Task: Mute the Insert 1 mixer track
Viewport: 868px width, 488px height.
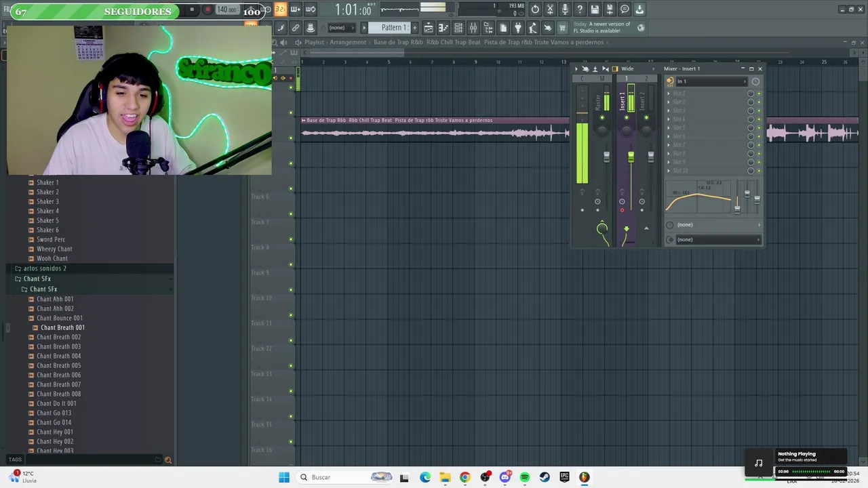Action: (x=627, y=117)
